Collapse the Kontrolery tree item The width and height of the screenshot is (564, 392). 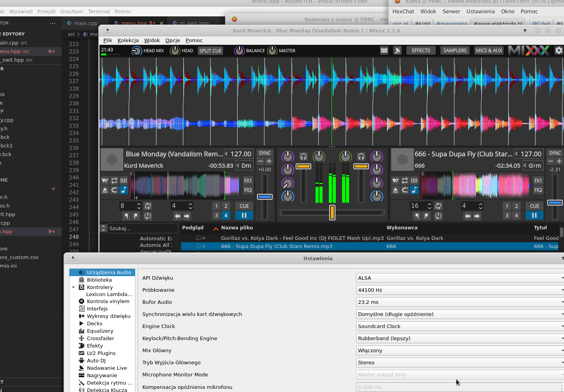point(73,287)
